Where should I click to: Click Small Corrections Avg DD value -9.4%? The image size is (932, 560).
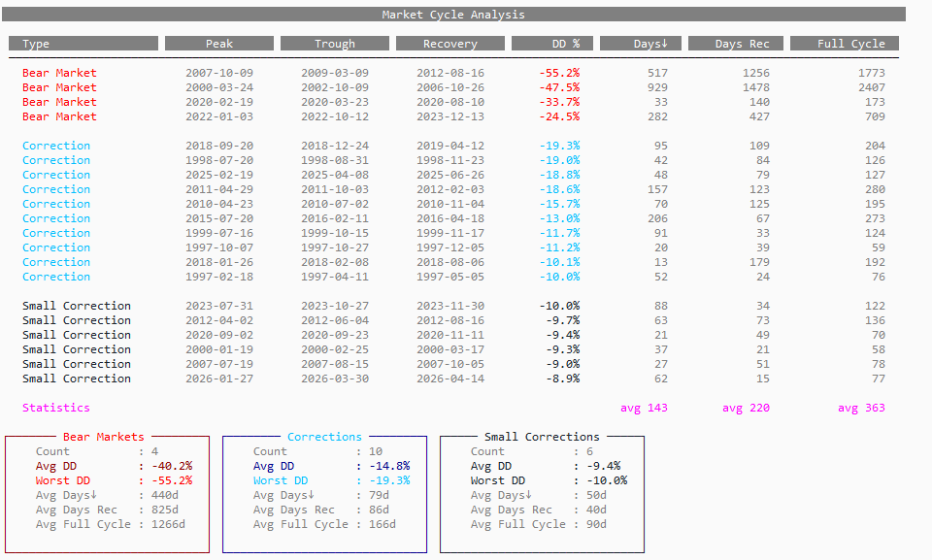(603, 466)
